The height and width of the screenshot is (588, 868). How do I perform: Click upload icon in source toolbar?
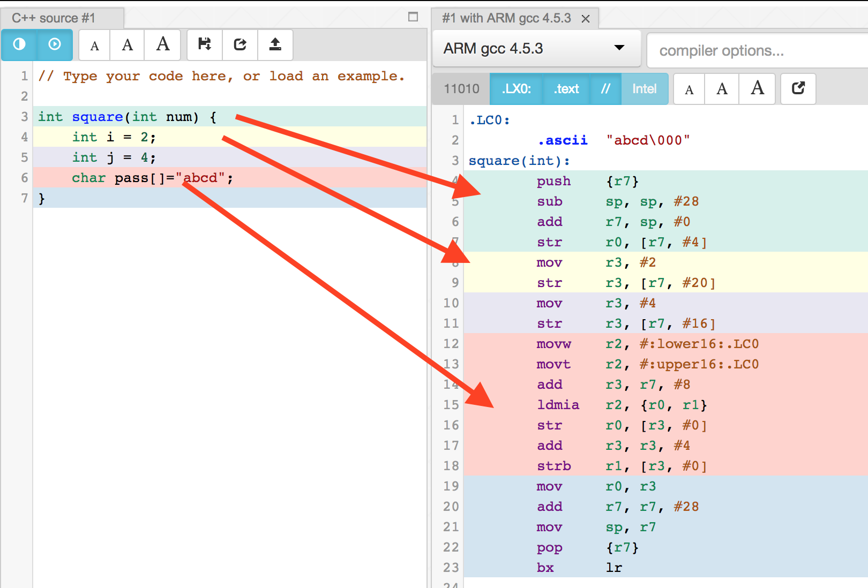275,44
